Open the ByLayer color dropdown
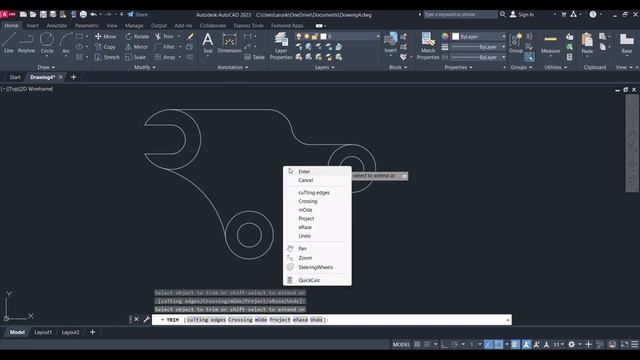Viewport: 640px width, 360px height. 503,36
